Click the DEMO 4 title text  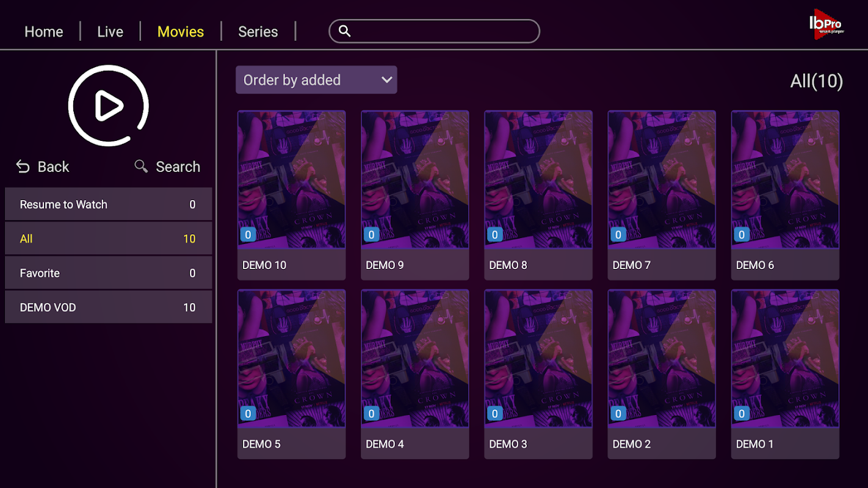385,444
